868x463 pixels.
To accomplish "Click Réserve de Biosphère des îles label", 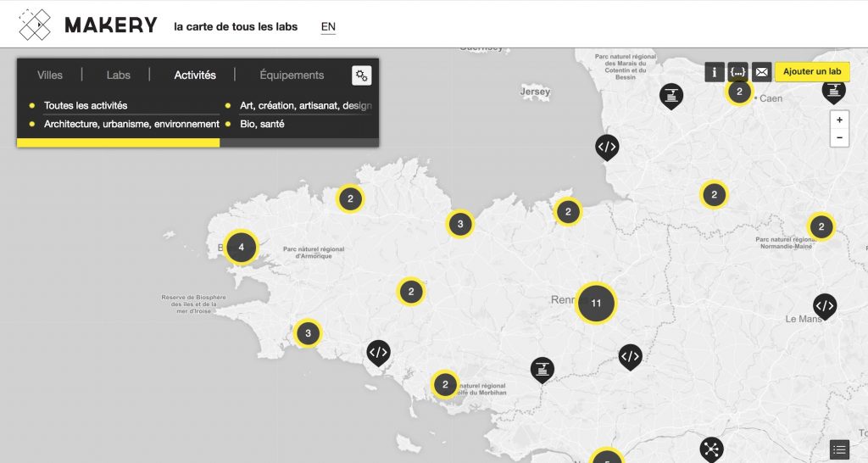I will coord(194,304).
